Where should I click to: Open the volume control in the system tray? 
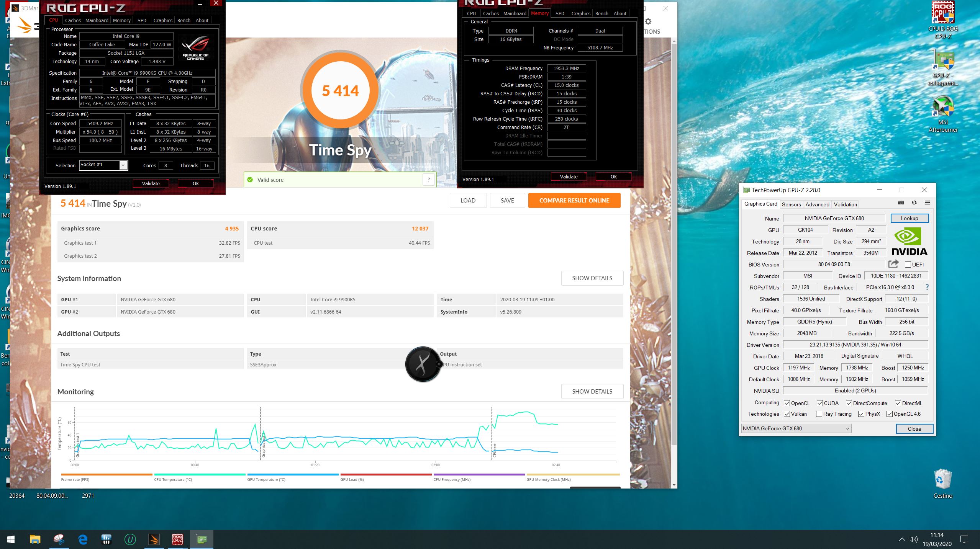click(x=914, y=539)
